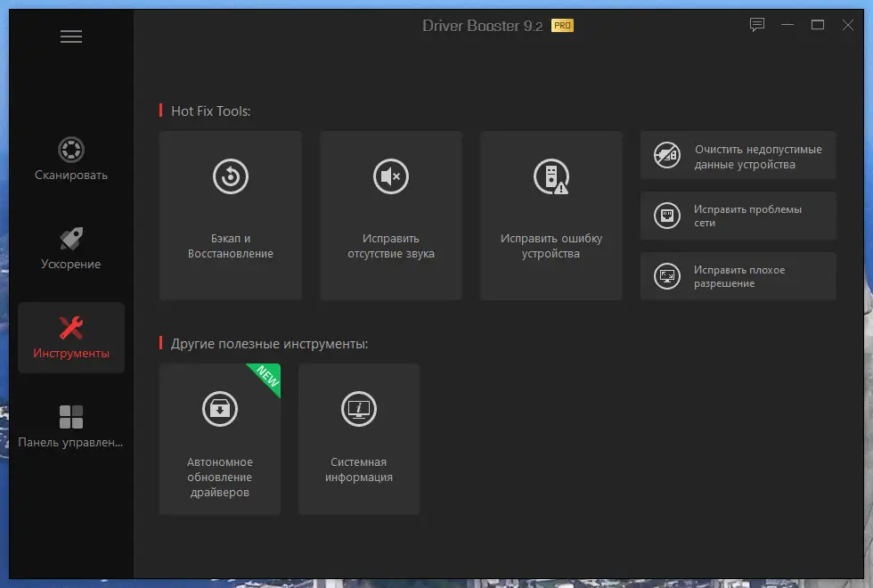Click the red Tools wrench icon
873x588 pixels.
click(71, 328)
